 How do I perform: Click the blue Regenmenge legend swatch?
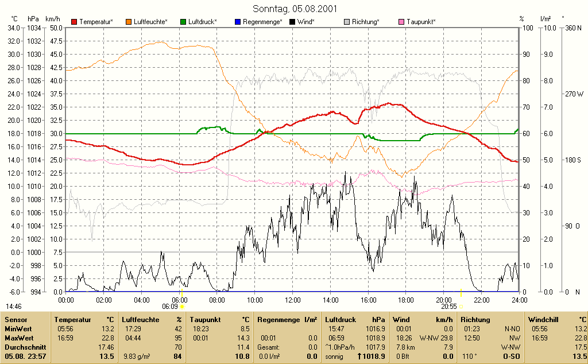coord(238,22)
